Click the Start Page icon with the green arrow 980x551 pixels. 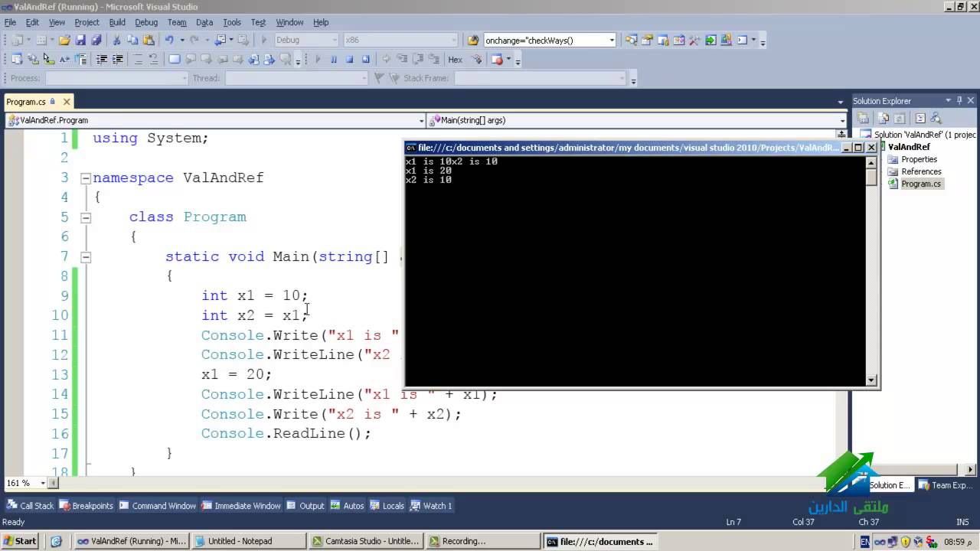click(710, 40)
